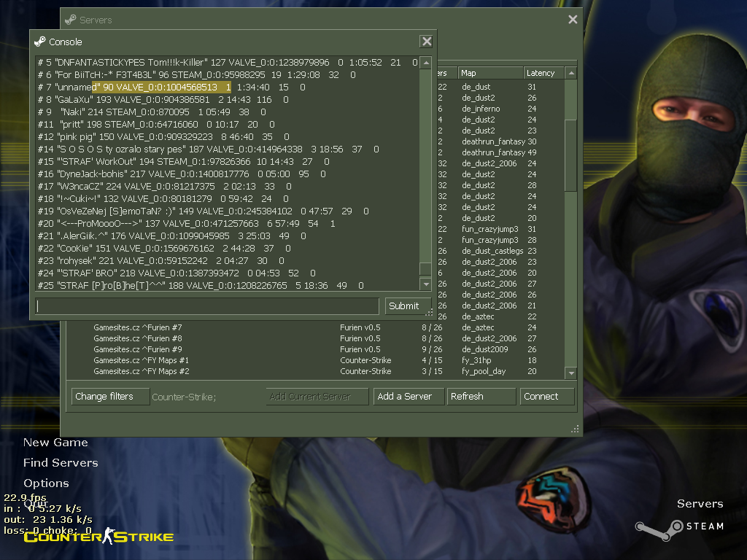Focus the console command input field
The height and width of the screenshot is (560, 747).
point(207,306)
